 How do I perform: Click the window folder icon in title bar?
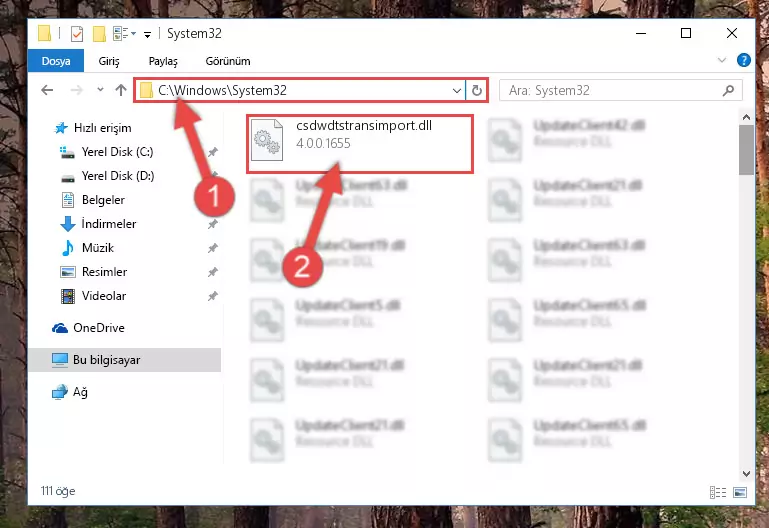pyautogui.click(x=44, y=33)
